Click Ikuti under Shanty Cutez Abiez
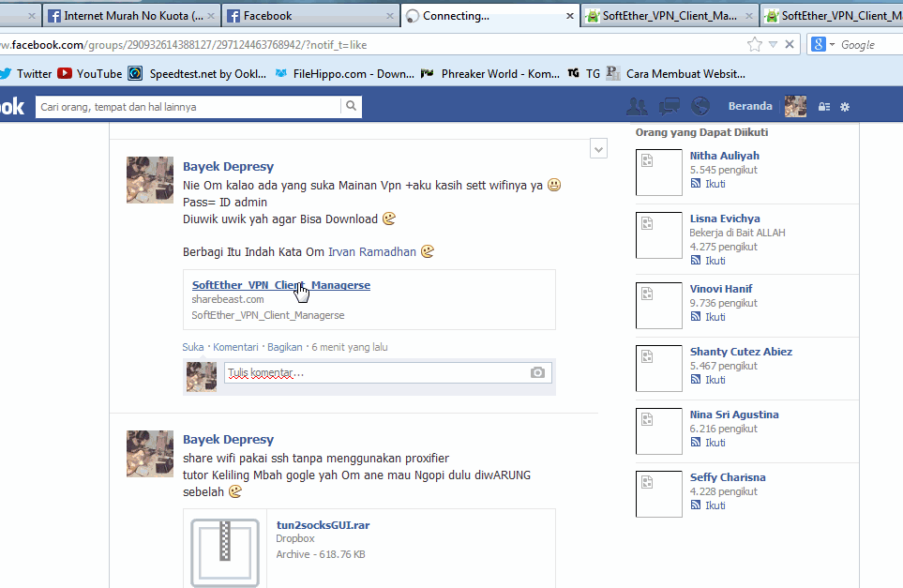Image resolution: width=903 pixels, height=588 pixels. [x=715, y=380]
